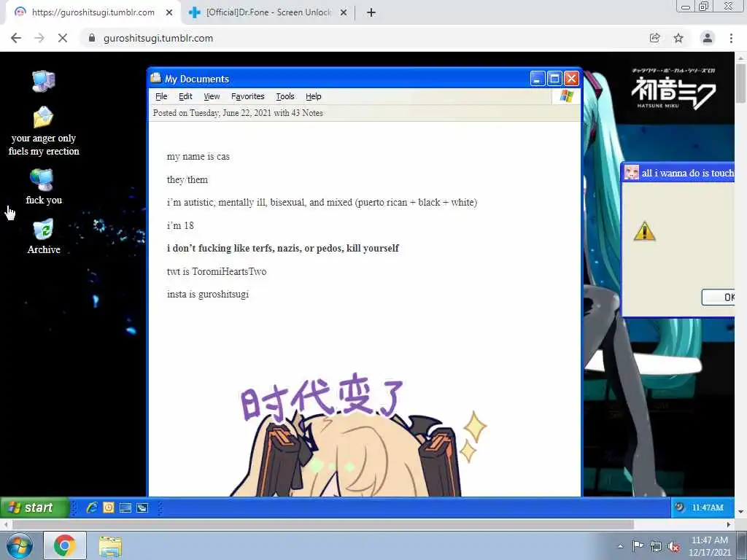Viewport: 747px width, 560px height.
Task: Click the My Documents window folder icon
Action: click(156, 78)
